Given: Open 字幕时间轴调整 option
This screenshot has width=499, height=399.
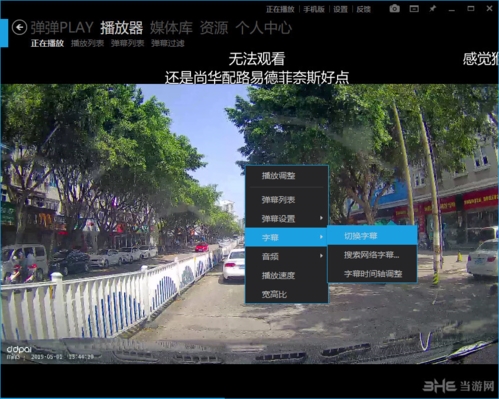Looking at the screenshot, I should click(372, 274).
